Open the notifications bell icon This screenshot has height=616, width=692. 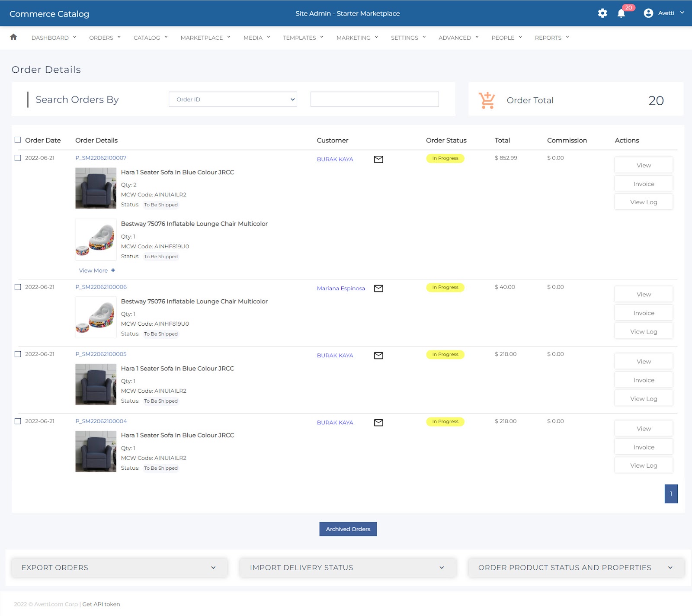click(x=621, y=13)
